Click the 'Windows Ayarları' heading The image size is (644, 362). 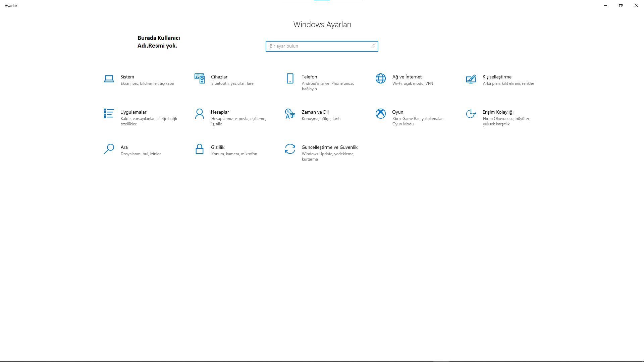[322, 24]
